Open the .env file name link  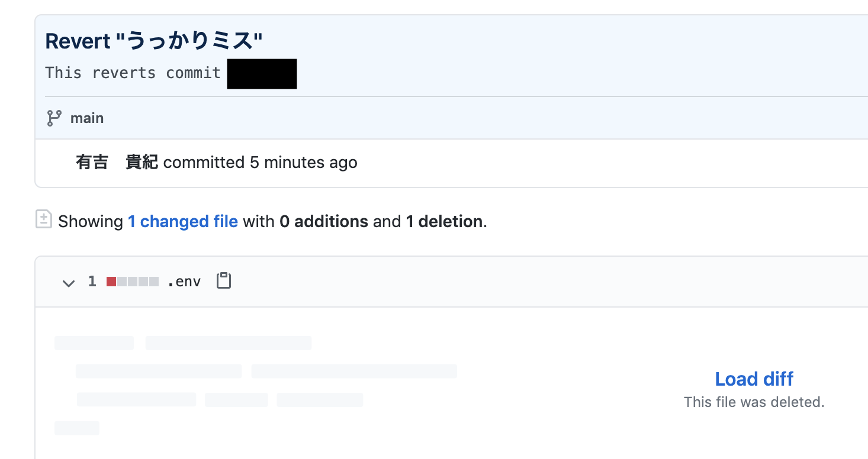coord(184,282)
